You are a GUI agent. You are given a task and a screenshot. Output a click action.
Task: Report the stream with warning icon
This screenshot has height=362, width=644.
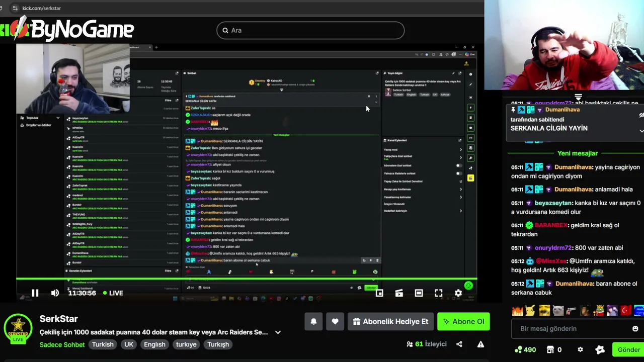[x=480, y=344]
